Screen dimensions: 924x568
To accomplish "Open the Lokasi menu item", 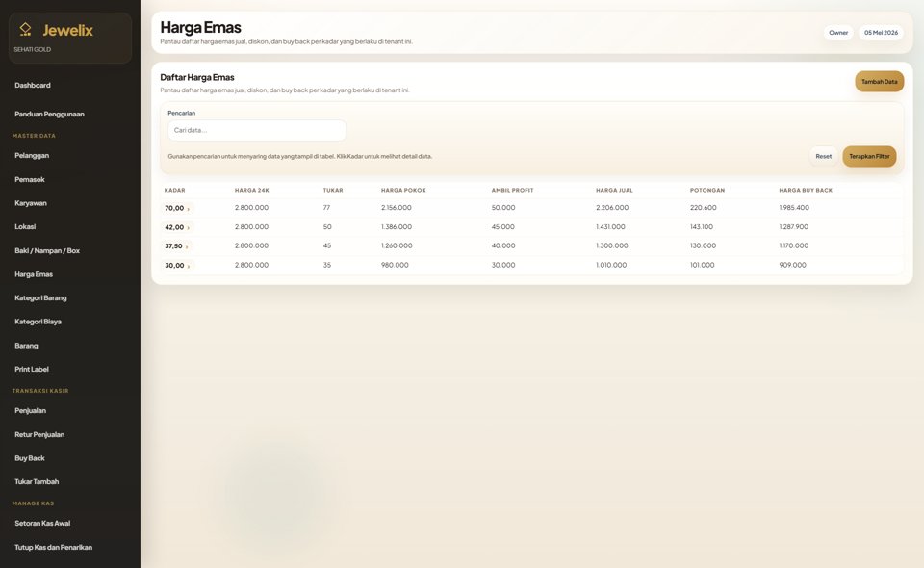I will pos(25,226).
